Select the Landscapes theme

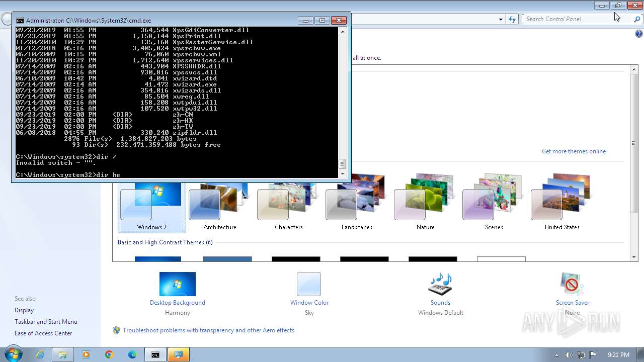[x=357, y=202]
